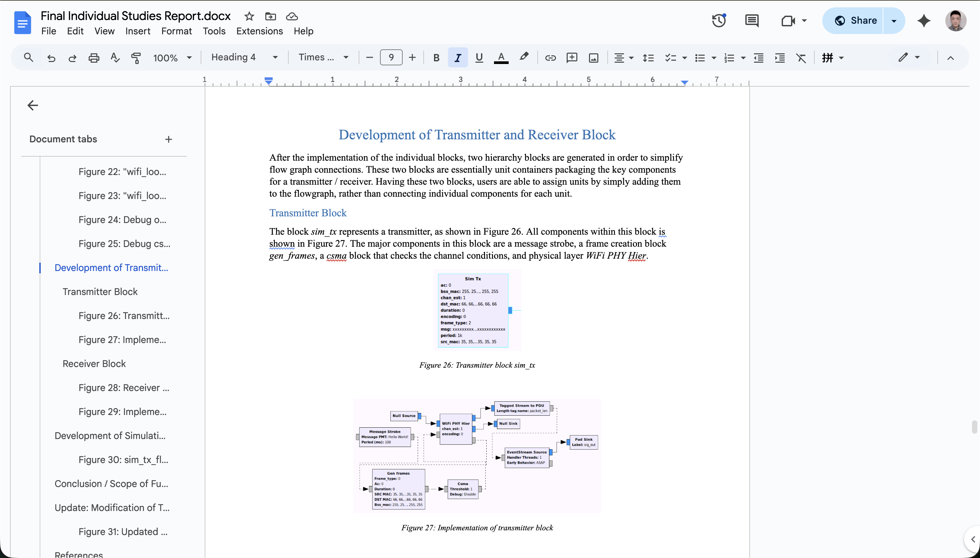This screenshot has height=558, width=980.
Task: Click the font size input field
Action: click(391, 57)
